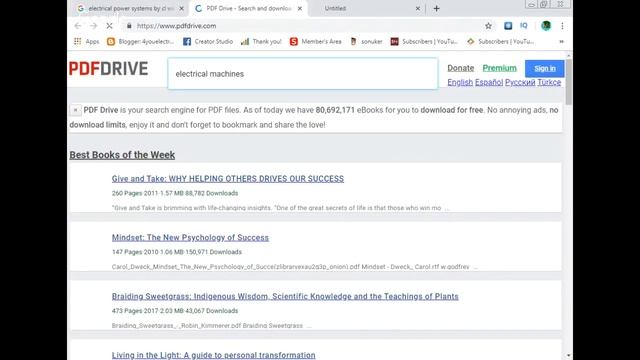
Task: Open the Chrome profile avatar
Action: [x=546, y=26]
